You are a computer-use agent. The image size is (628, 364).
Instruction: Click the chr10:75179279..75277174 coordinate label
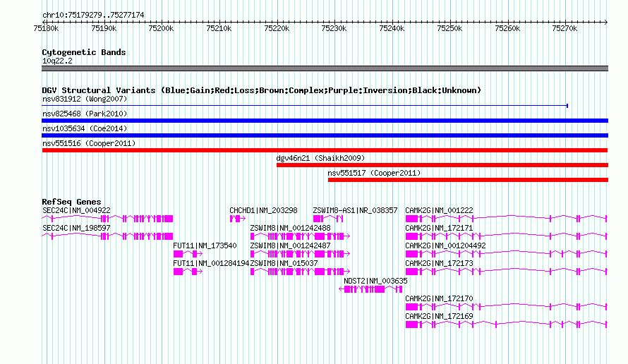[x=93, y=15]
